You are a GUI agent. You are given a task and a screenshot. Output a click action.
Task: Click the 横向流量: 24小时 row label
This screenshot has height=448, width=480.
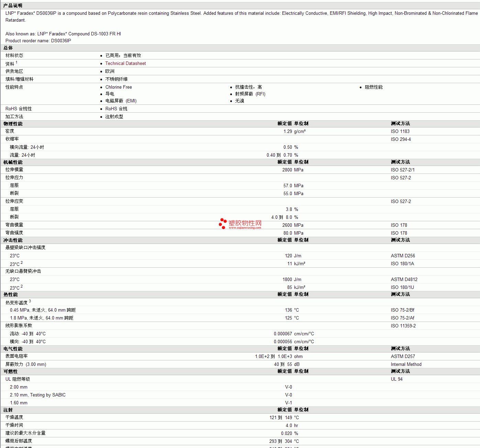click(27, 147)
